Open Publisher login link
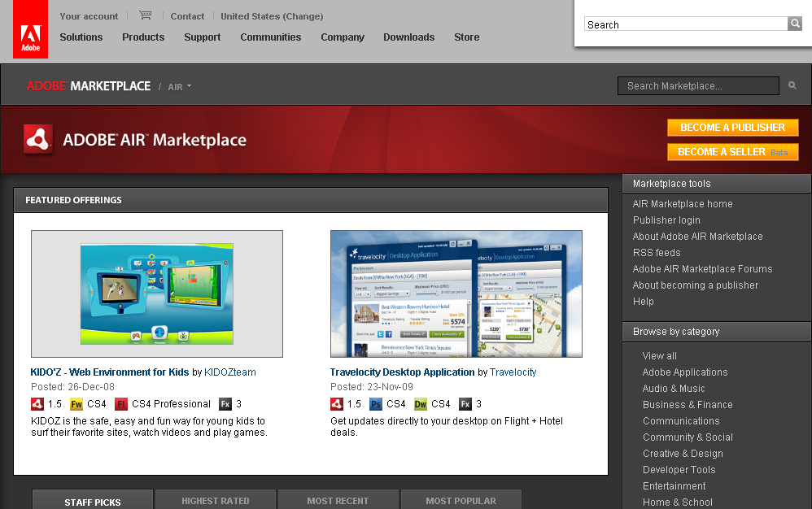 coord(666,220)
